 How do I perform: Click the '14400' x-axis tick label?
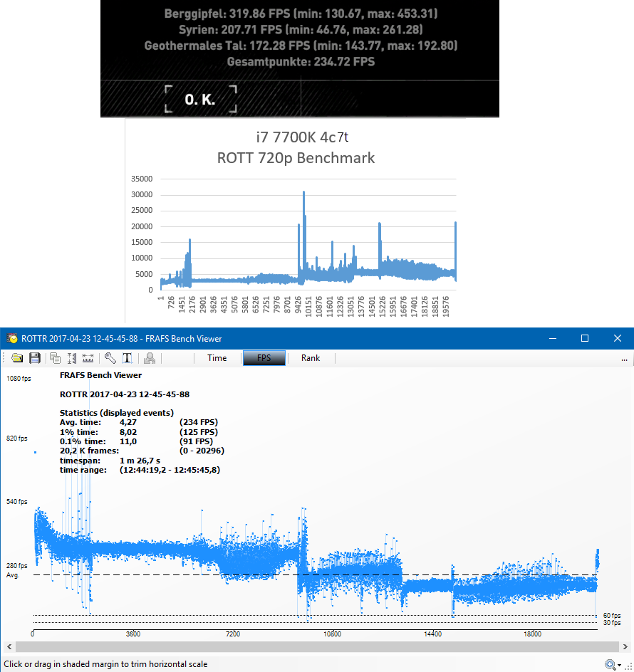click(x=432, y=634)
